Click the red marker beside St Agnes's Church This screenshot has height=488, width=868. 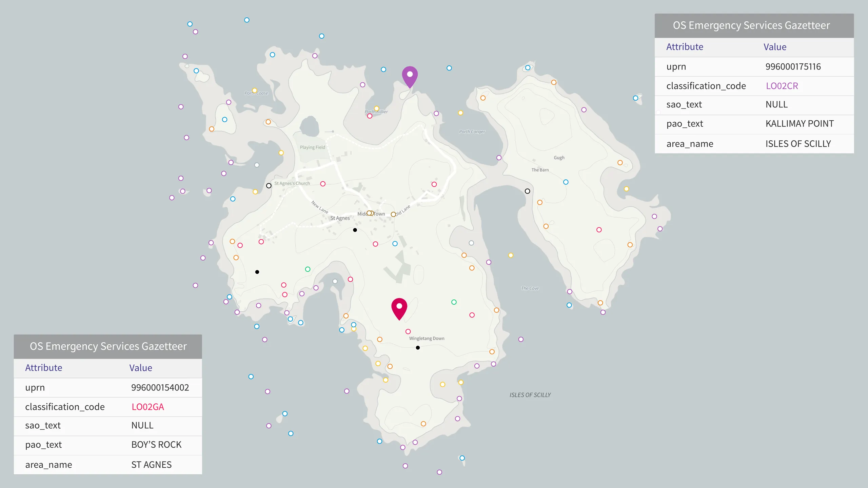[323, 184]
